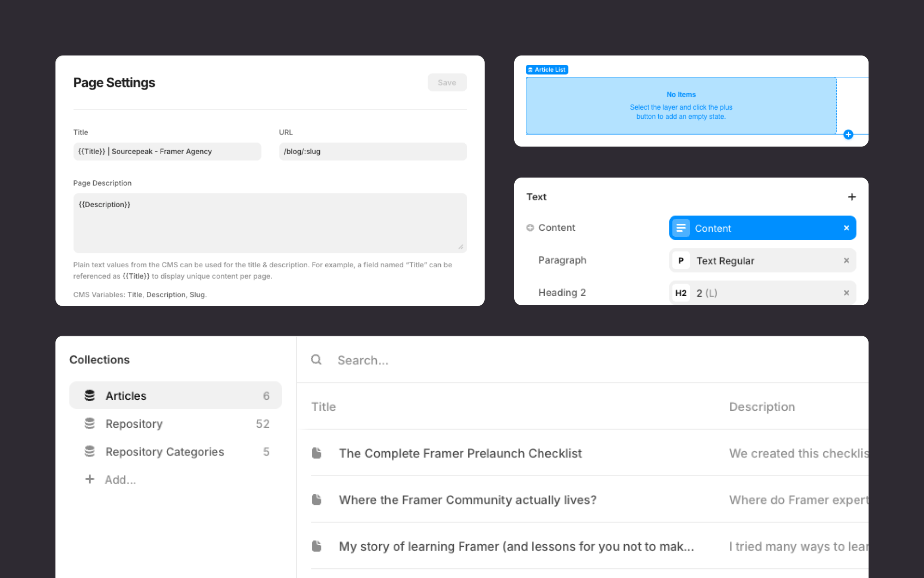The height and width of the screenshot is (578, 924).
Task: Click the blue plus button to add an empty state
Action: [x=848, y=135]
